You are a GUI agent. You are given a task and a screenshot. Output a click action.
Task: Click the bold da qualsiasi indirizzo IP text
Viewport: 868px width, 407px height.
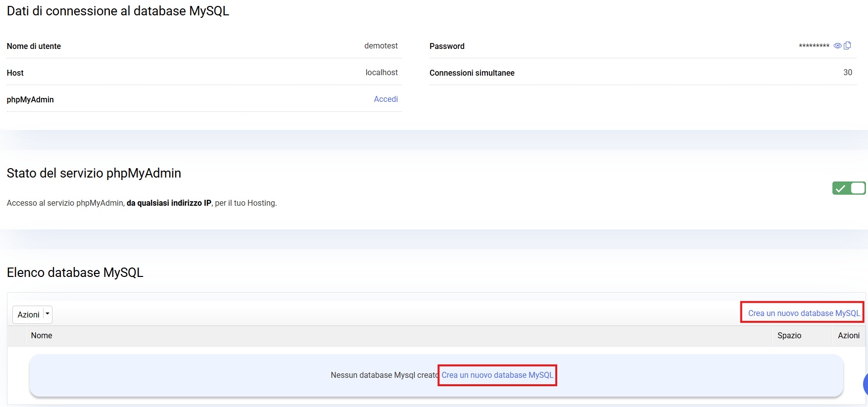point(169,203)
